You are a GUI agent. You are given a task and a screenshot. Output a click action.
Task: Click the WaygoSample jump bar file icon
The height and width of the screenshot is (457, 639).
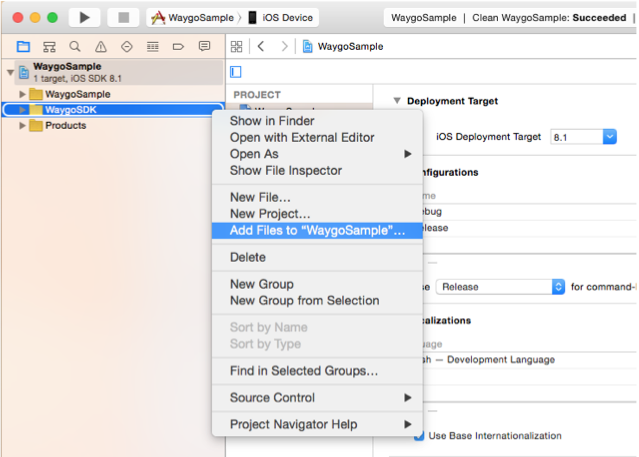click(308, 46)
